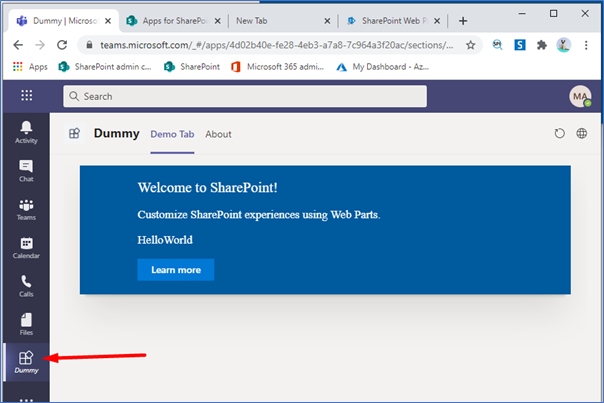
Task: Bookmark this page with the star
Action: (470, 45)
